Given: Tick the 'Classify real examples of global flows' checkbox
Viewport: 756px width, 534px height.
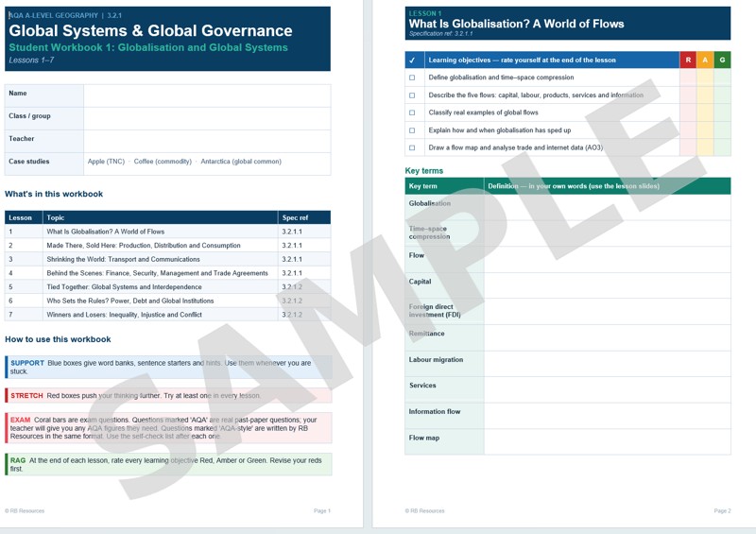Looking at the screenshot, I should tap(412, 112).
